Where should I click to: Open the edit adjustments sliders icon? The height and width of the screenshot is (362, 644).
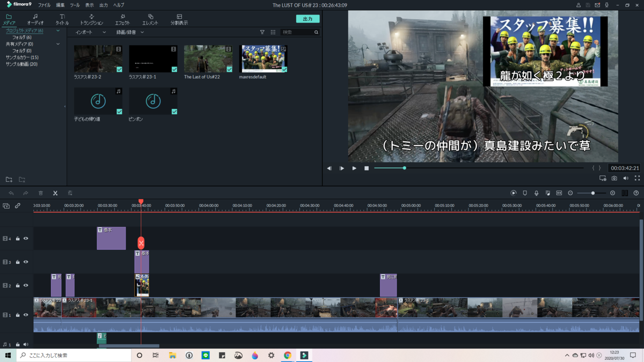(x=70, y=193)
